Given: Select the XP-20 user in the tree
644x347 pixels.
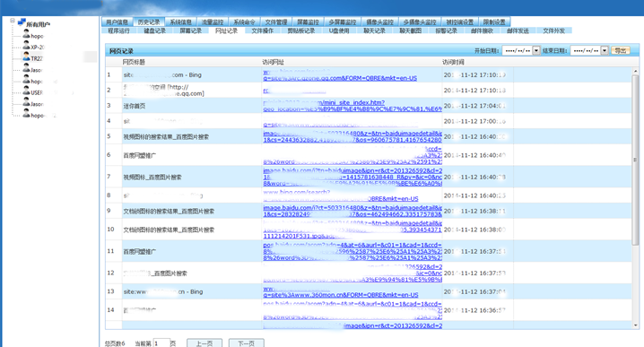Looking at the screenshot, I should pos(38,48).
